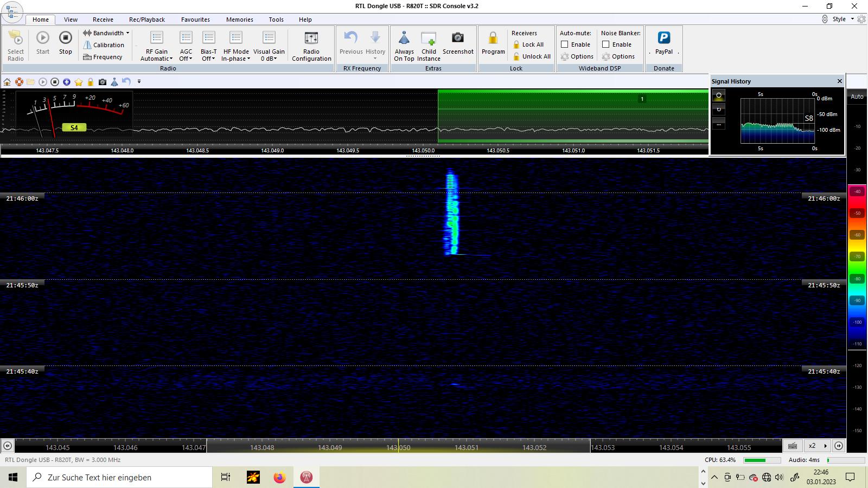Viewport: 868px width, 488px height.
Task: Click the fast-forward button right of zoom
Action: [839, 446]
